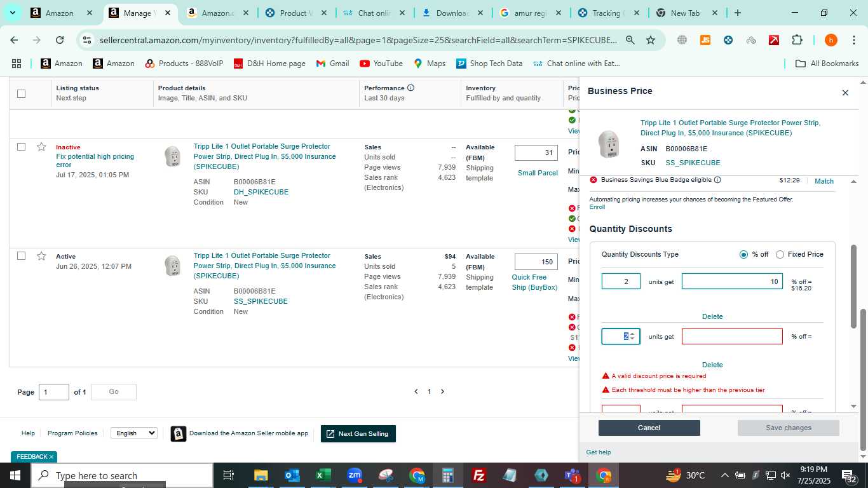Viewport: 868px width, 488px height.
Task: Favorite the SS_SPIKECUBE listing star
Action: click(x=41, y=256)
